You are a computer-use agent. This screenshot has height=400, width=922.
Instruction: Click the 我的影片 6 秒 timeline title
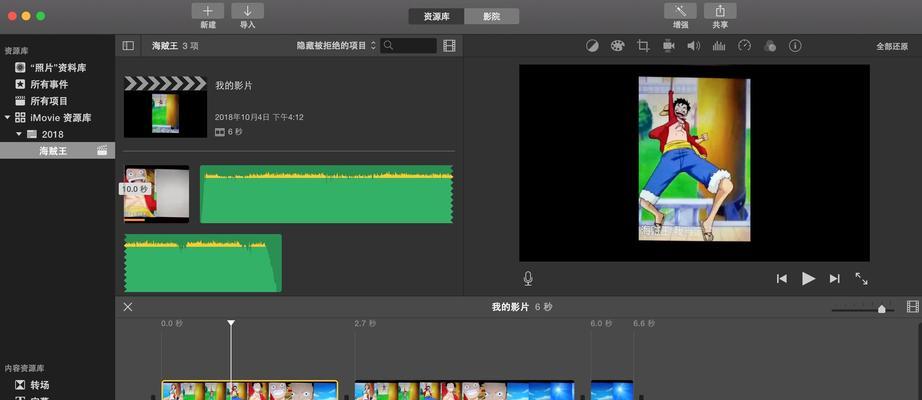(x=522, y=307)
